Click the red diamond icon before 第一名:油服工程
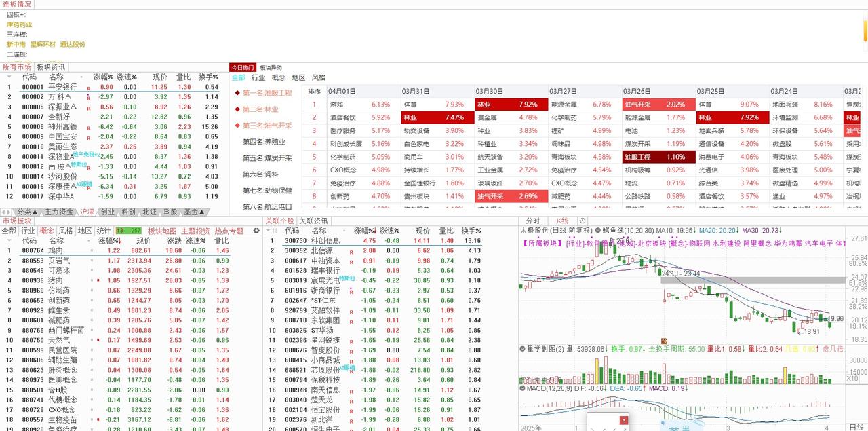 [x=237, y=93]
